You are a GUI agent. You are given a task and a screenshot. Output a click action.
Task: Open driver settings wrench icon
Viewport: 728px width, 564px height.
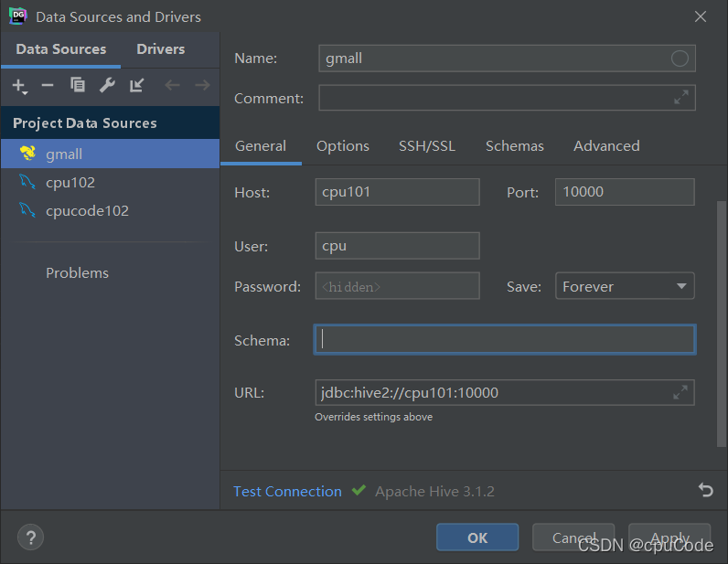[x=107, y=85]
